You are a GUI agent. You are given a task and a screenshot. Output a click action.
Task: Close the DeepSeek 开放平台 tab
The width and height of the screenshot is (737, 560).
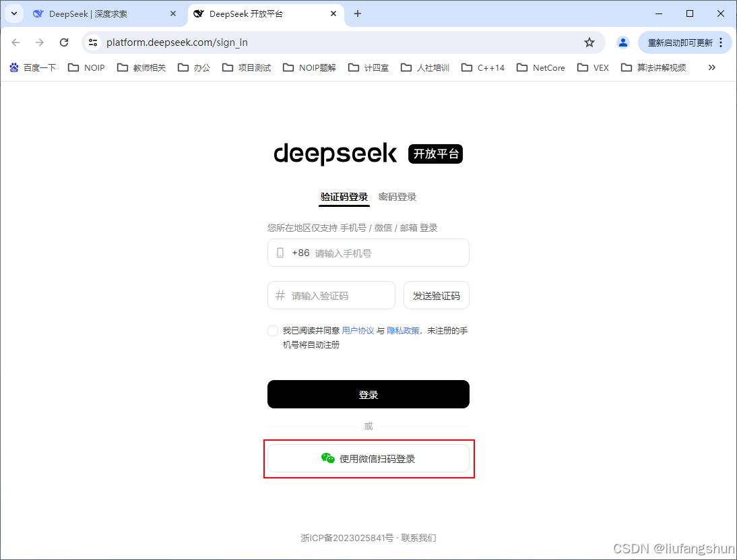pyautogui.click(x=333, y=13)
